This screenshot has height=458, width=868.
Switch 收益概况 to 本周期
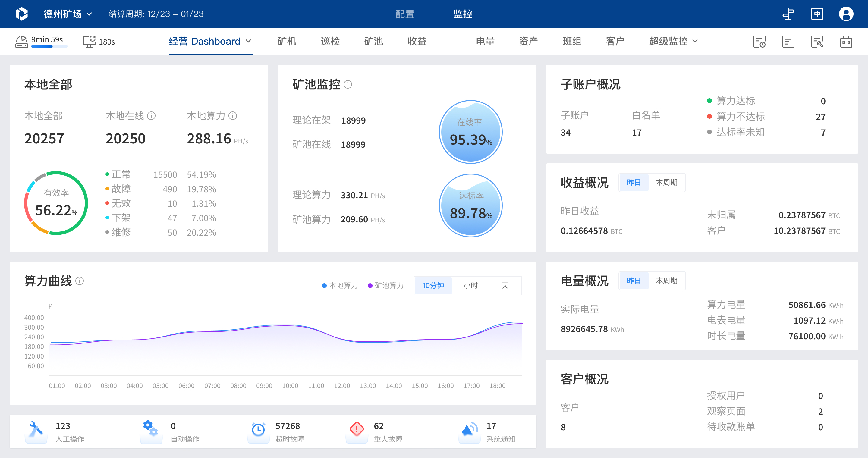point(666,183)
